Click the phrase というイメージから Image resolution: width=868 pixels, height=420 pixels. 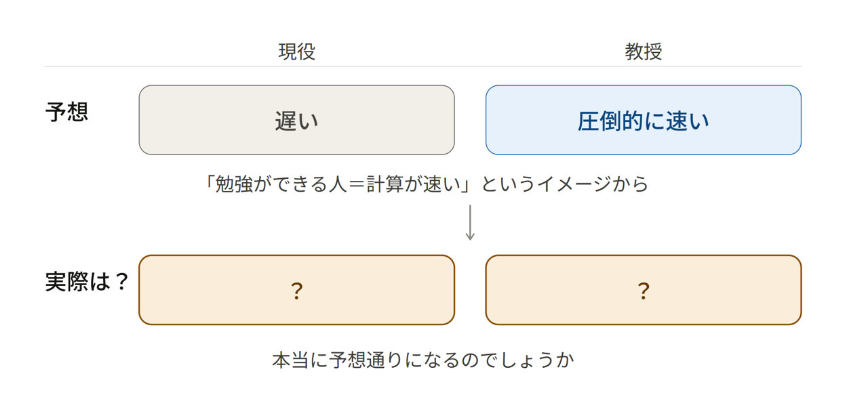click(565, 184)
